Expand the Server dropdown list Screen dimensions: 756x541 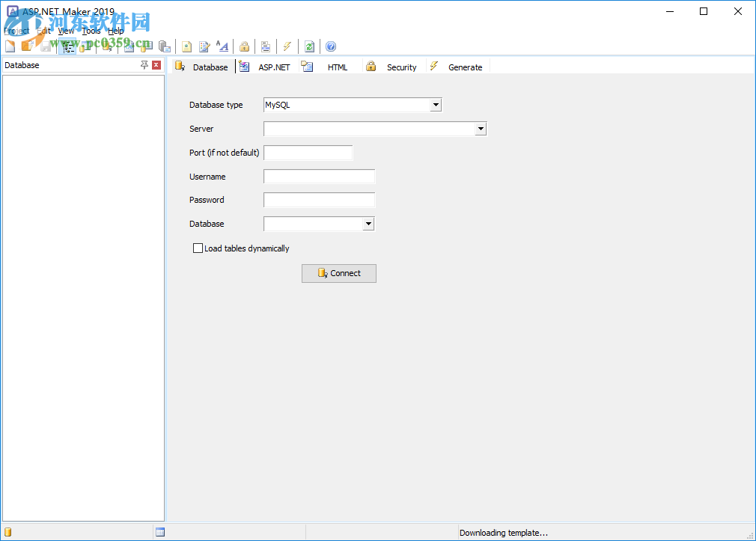[x=480, y=129]
